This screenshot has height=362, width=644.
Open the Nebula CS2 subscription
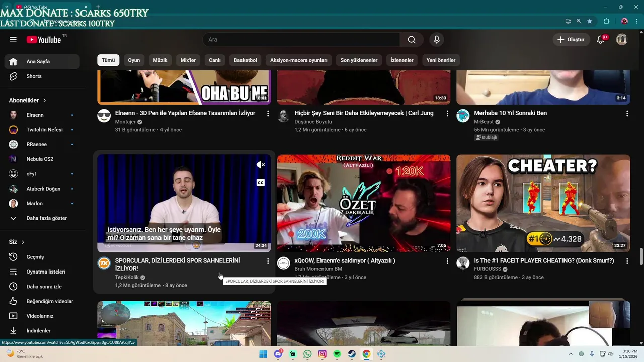point(42,159)
